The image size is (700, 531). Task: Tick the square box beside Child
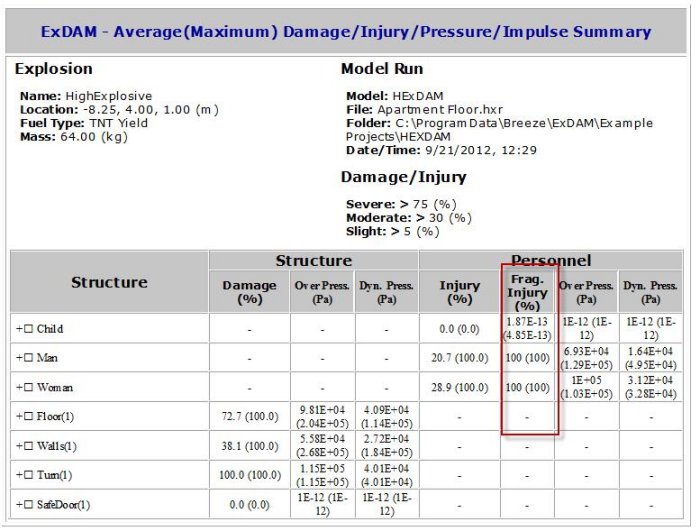(x=28, y=329)
